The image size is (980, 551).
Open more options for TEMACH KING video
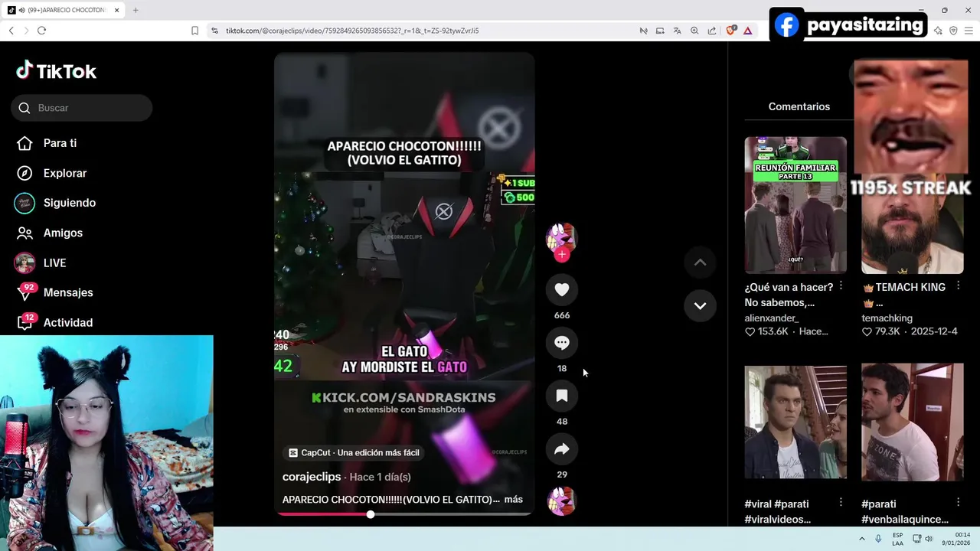tap(958, 285)
